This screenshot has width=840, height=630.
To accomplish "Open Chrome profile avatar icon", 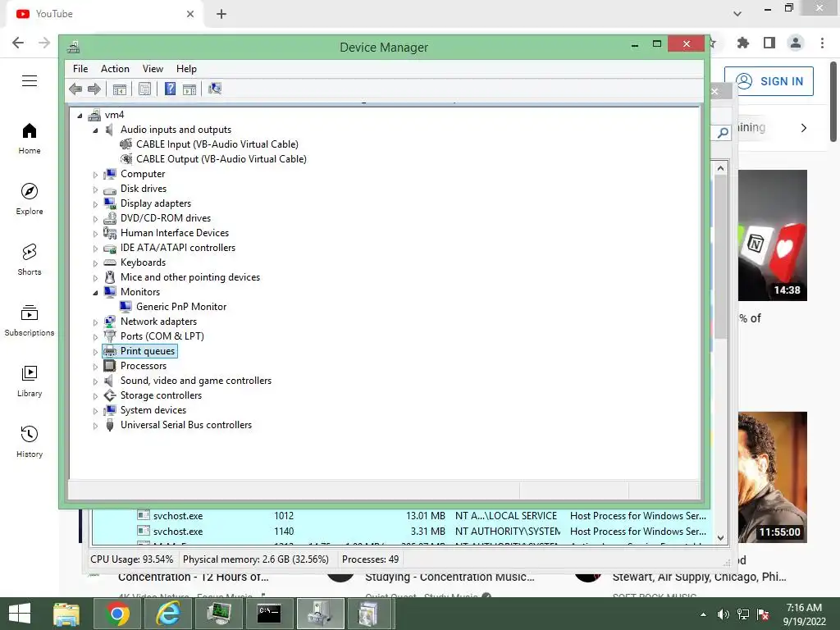I will (x=796, y=43).
